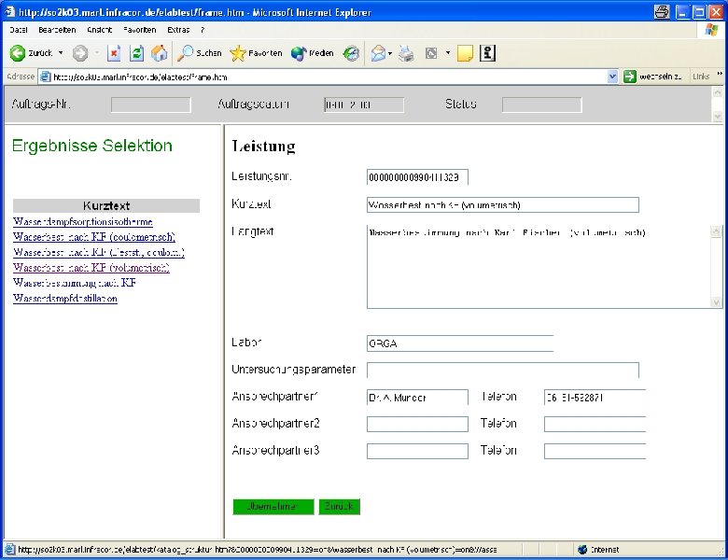728x560 pixels.
Task: Click the title bar printer icon
Action: [x=662, y=11]
